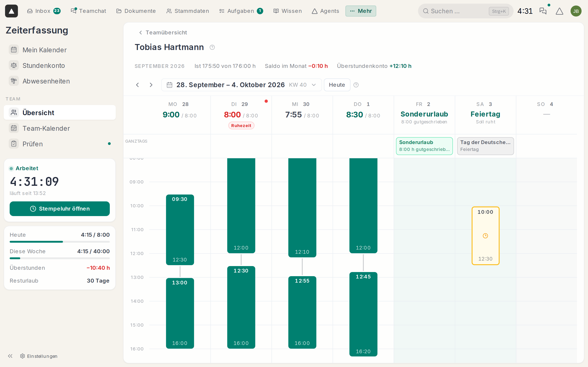Click Stempeluhr öffnen button
Screen dimensions: 588x367
[x=59, y=209]
